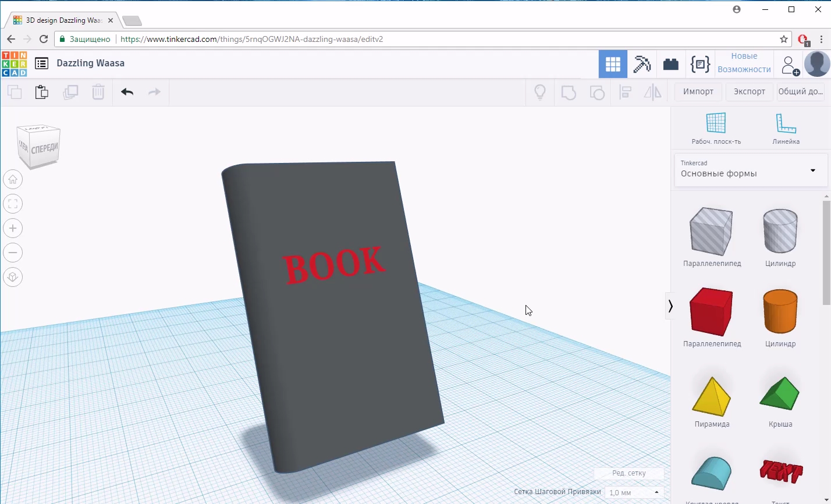Image resolution: width=831 pixels, height=504 pixels.
Task: Open the designs list icon
Action: pyautogui.click(x=41, y=63)
